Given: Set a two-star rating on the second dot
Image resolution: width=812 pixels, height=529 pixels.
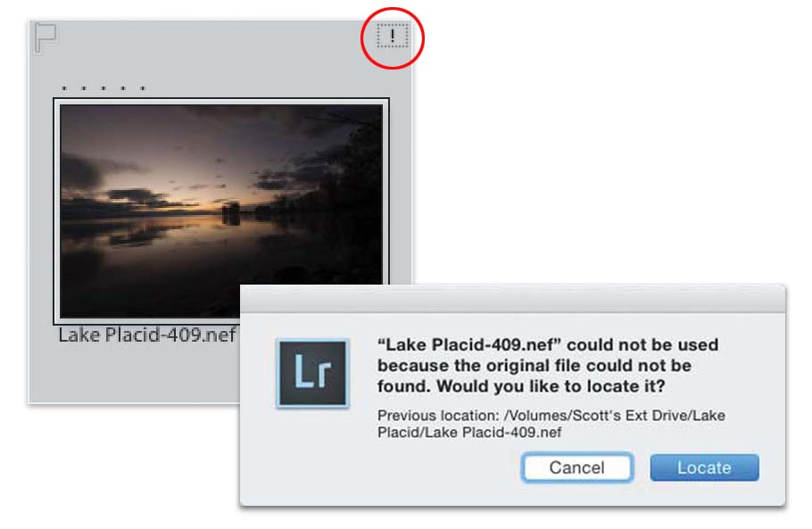Looking at the screenshot, I should point(83,89).
